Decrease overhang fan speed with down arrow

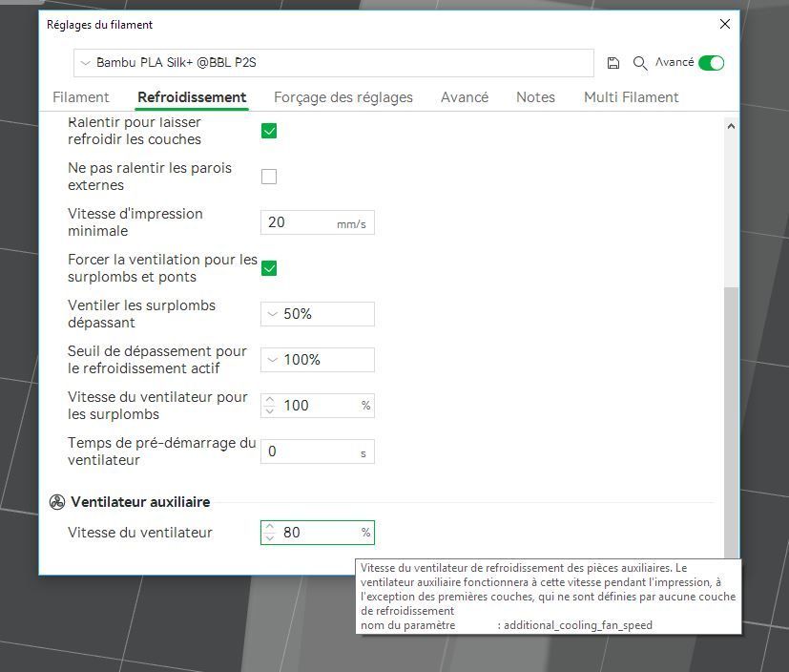click(x=270, y=411)
